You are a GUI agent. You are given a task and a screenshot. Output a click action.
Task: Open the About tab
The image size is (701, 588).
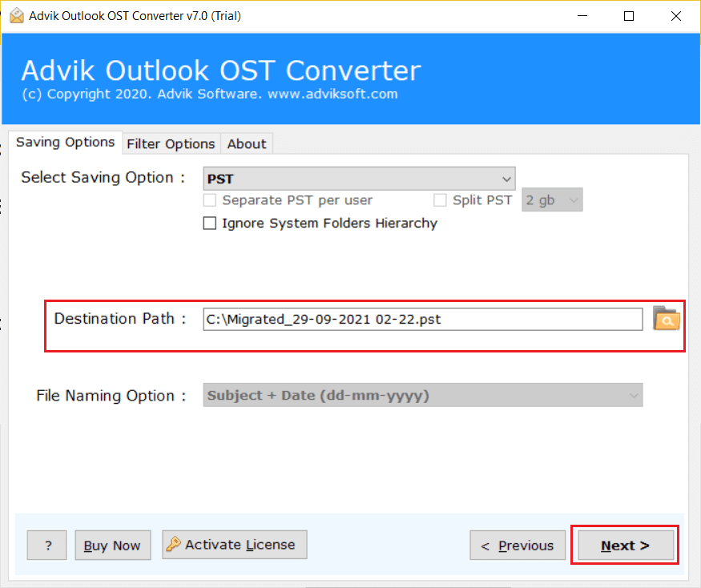pos(246,144)
